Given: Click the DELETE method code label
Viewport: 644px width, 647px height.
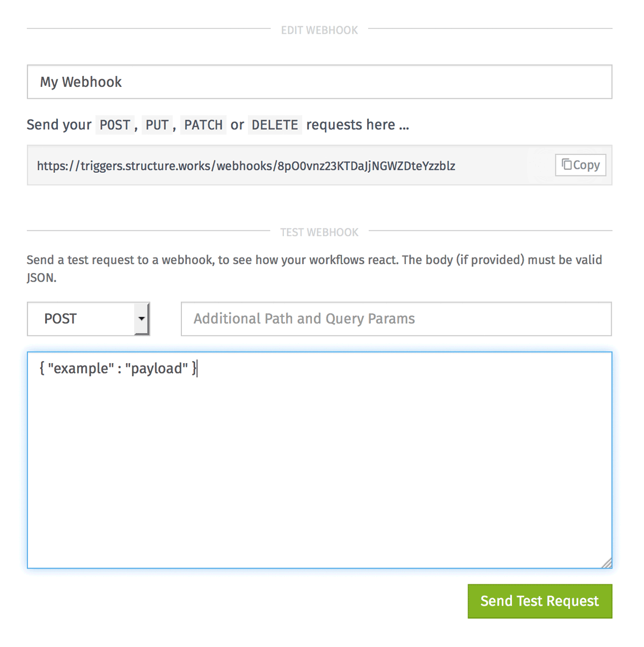Looking at the screenshot, I should coord(275,125).
